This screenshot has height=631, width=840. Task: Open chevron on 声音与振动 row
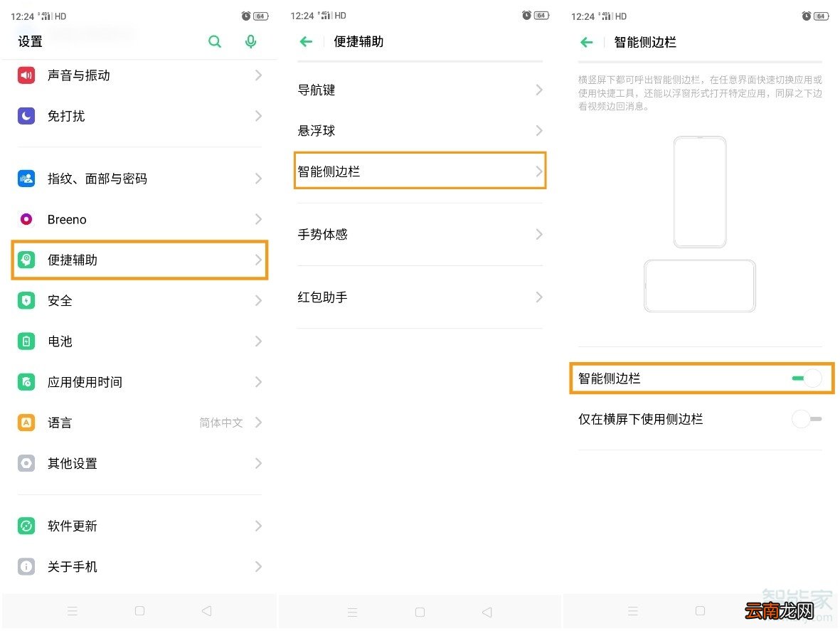pos(258,75)
